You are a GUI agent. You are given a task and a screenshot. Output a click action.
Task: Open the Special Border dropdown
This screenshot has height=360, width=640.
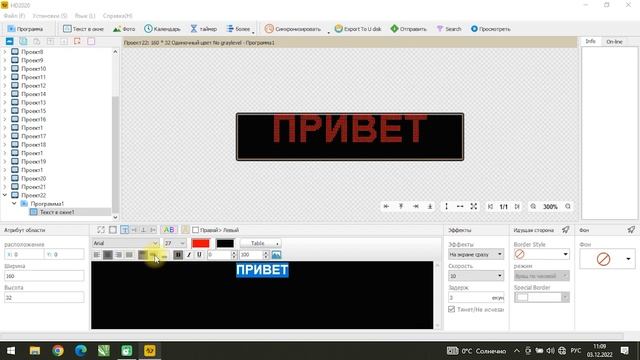[542, 298]
